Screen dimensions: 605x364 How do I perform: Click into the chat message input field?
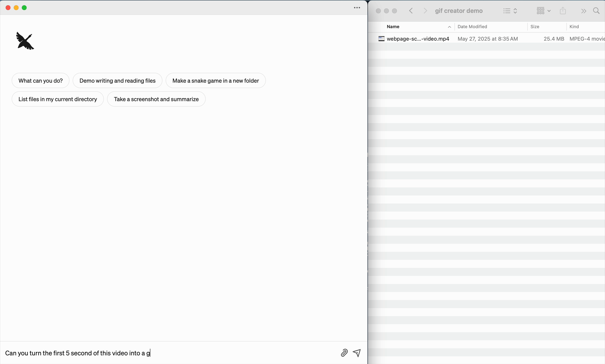click(x=169, y=353)
